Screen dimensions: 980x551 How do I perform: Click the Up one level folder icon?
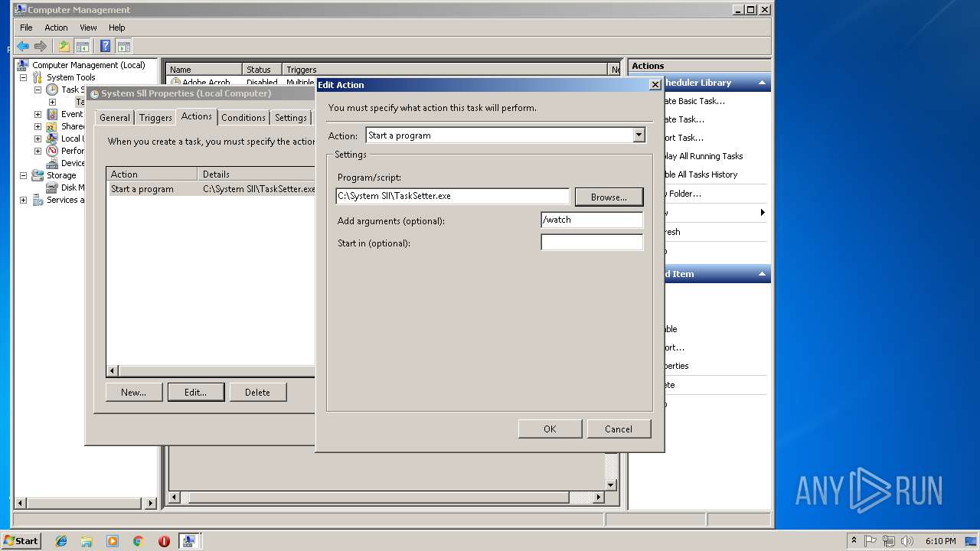[64, 47]
